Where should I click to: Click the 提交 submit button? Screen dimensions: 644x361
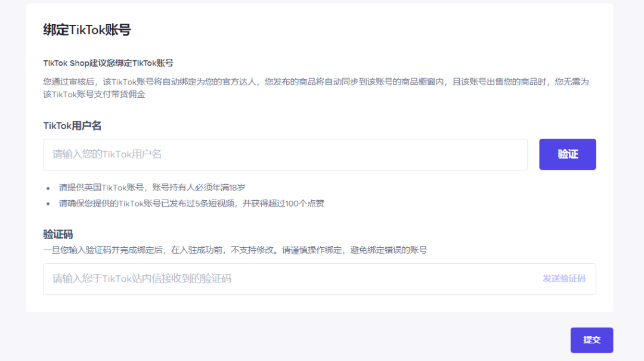(x=592, y=340)
